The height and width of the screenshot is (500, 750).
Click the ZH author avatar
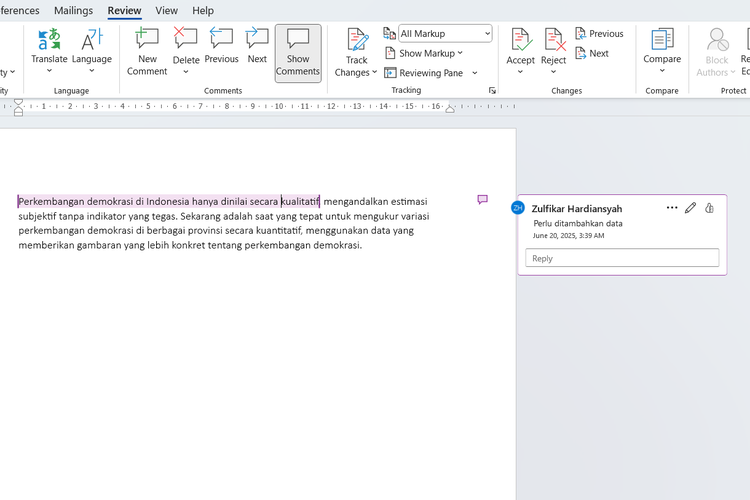[x=518, y=208]
